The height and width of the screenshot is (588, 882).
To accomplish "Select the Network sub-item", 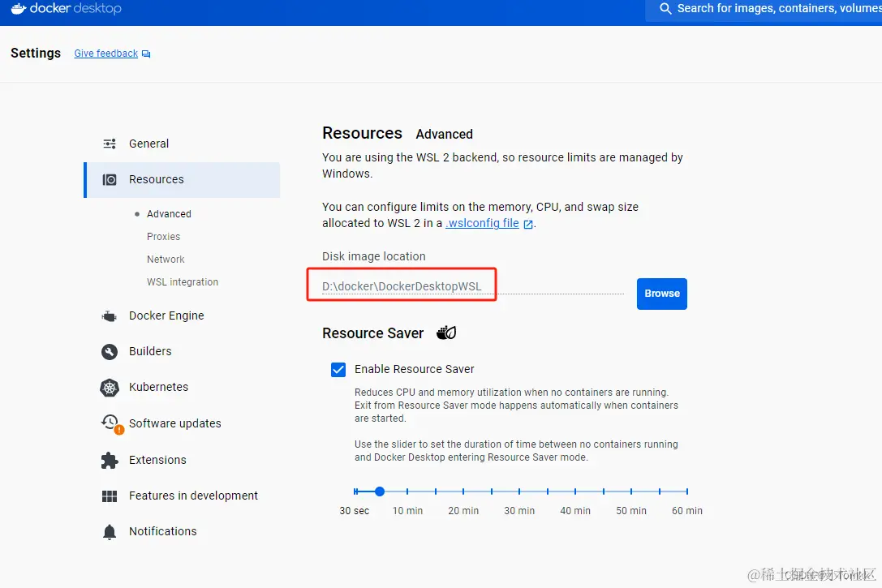I will tap(166, 260).
